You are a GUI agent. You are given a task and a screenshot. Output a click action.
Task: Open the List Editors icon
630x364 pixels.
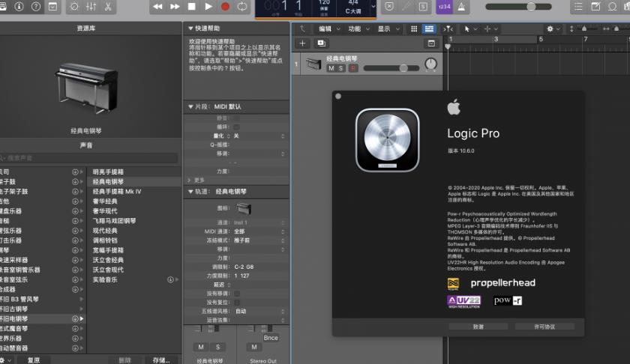coord(578,7)
